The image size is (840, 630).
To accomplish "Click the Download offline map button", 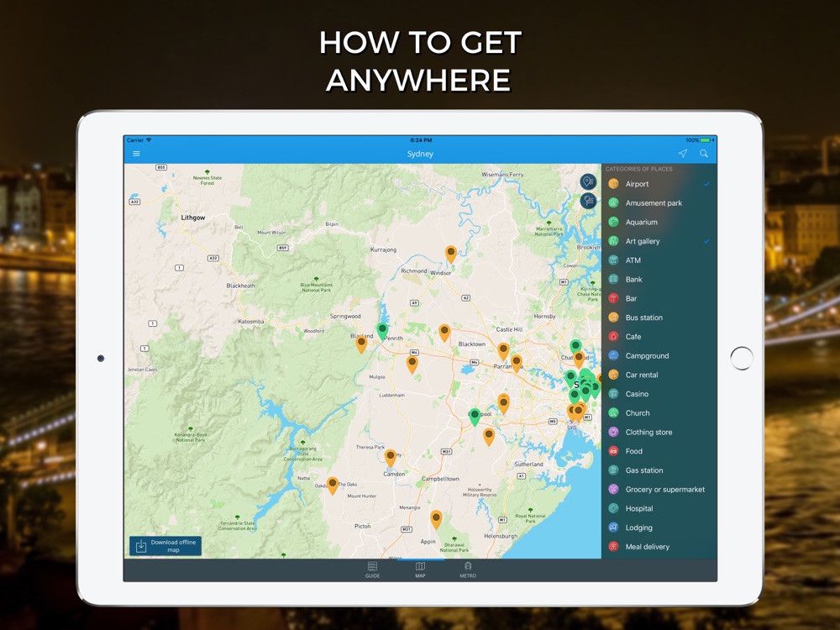I will point(165,546).
